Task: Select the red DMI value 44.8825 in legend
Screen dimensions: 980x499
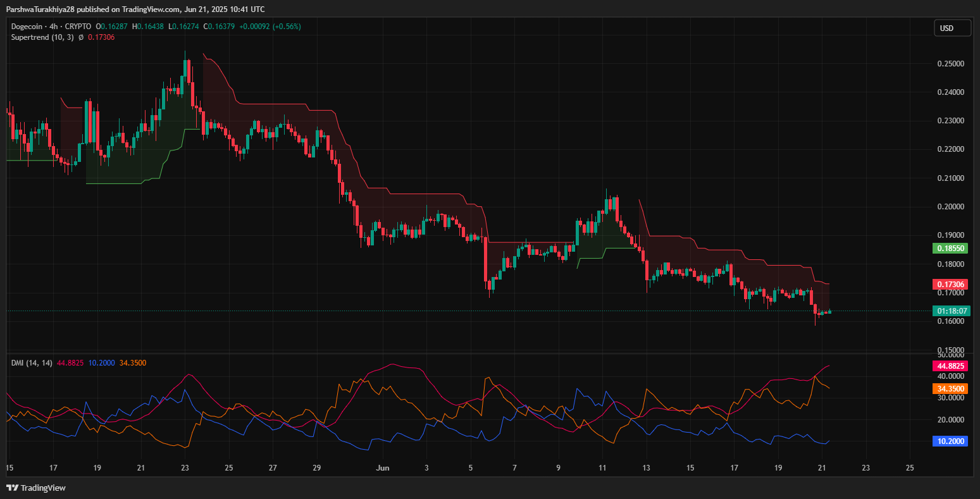Action: 70,362
